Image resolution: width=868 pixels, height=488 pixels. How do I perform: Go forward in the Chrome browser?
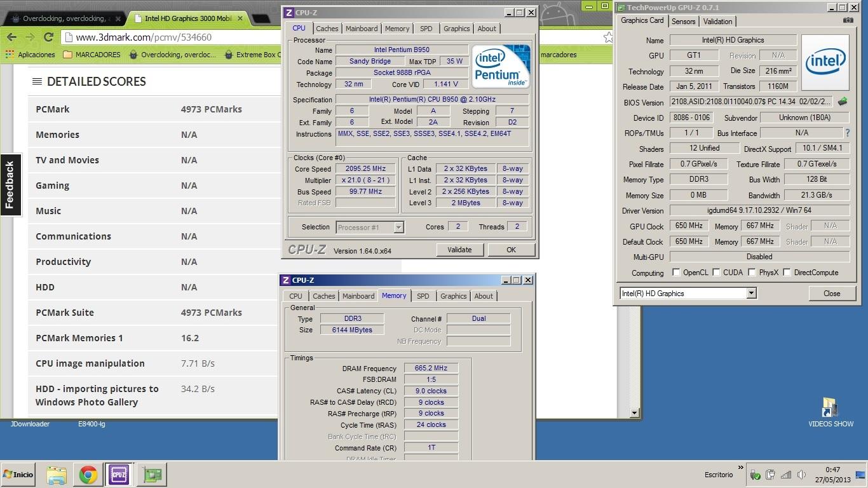(30, 37)
